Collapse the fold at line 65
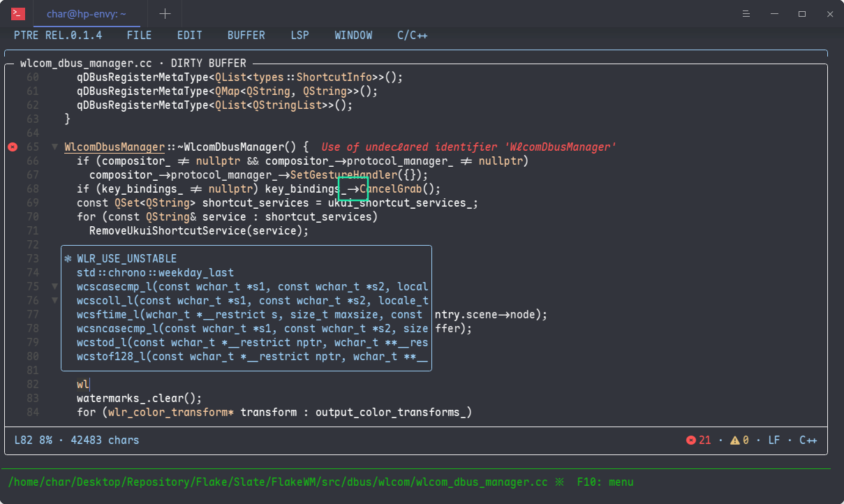This screenshot has height=504, width=844. coord(54,147)
